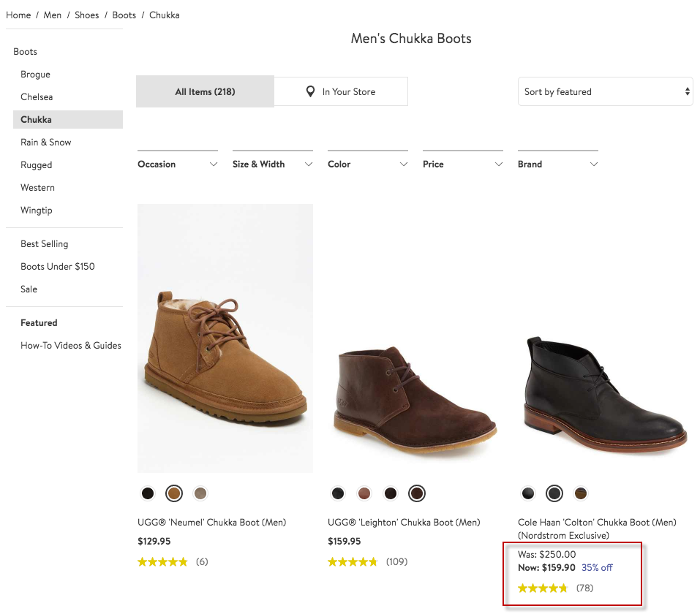Open the Wingtip boot category

point(36,211)
